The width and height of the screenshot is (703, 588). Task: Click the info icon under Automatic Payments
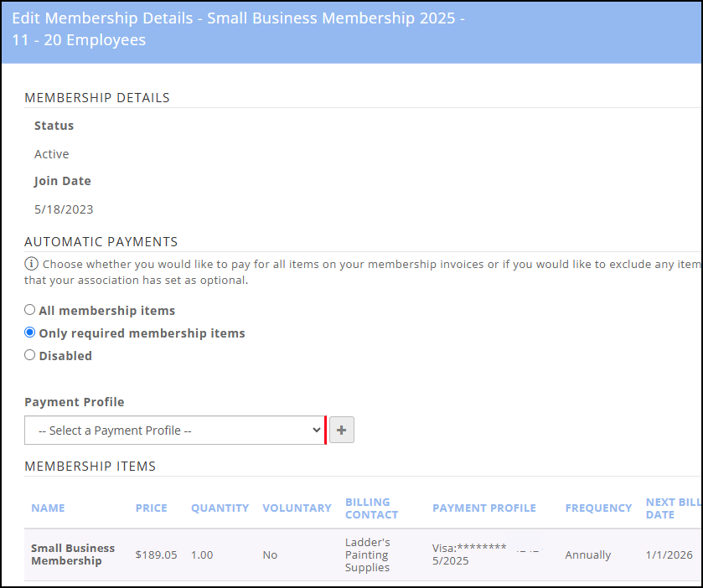click(30, 264)
